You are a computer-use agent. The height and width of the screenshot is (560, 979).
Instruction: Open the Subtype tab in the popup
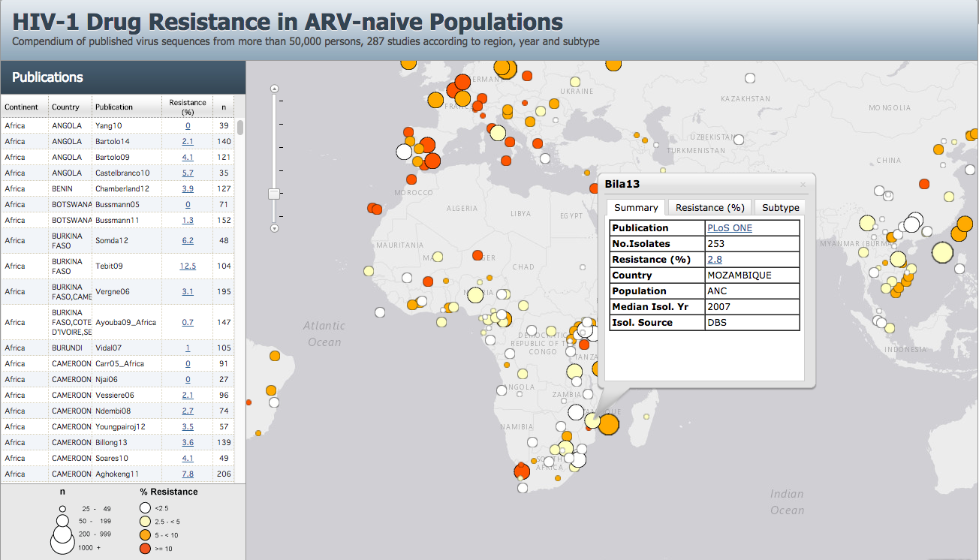780,208
